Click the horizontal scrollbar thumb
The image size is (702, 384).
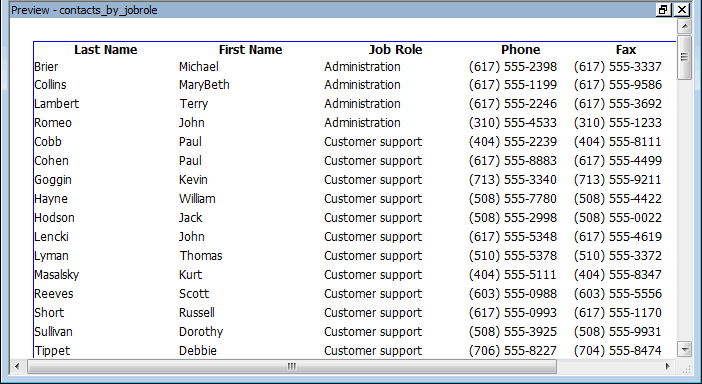point(292,367)
